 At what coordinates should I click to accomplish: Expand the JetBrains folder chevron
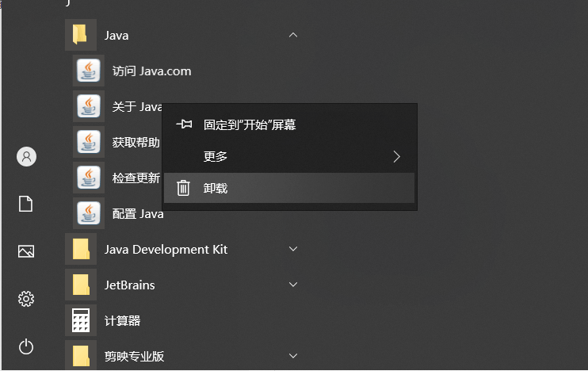pyautogui.click(x=293, y=285)
